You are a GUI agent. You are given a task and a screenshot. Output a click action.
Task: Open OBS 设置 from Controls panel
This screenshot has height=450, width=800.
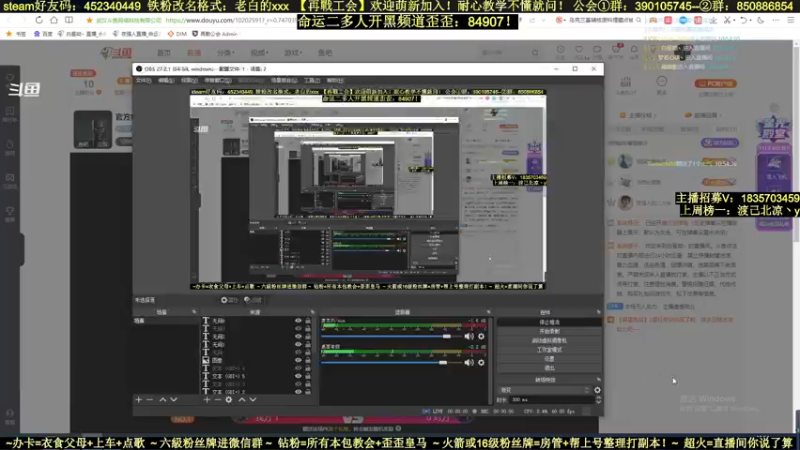click(x=549, y=359)
